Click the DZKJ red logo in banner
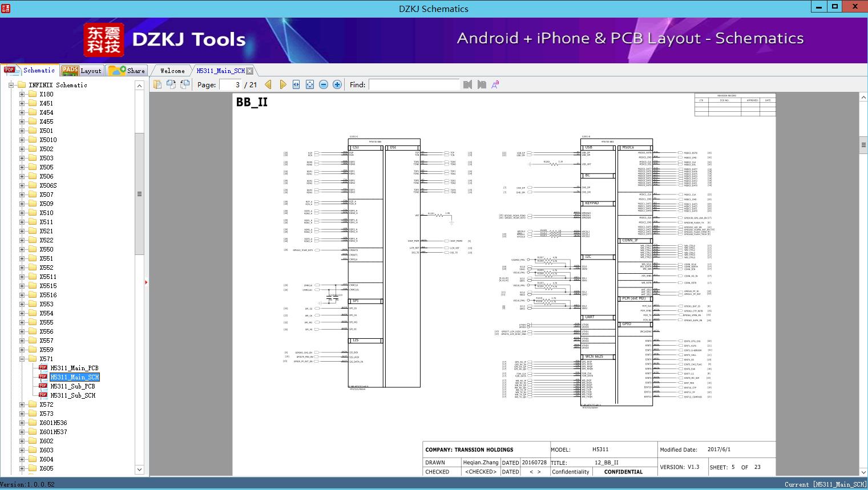 (104, 40)
